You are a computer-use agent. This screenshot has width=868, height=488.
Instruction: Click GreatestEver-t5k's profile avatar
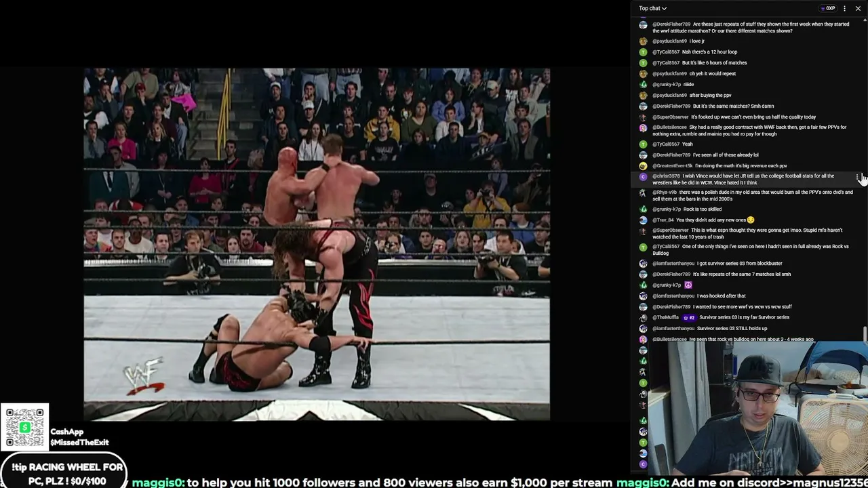(x=643, y=166)
